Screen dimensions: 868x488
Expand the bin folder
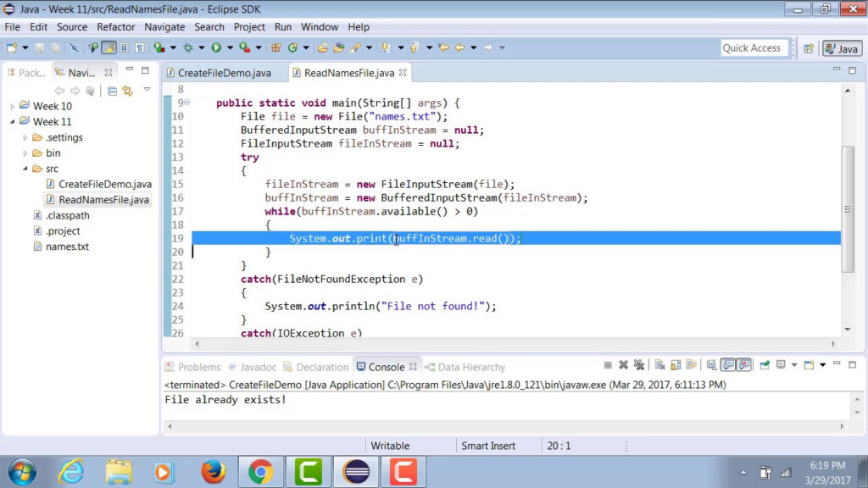25,153
